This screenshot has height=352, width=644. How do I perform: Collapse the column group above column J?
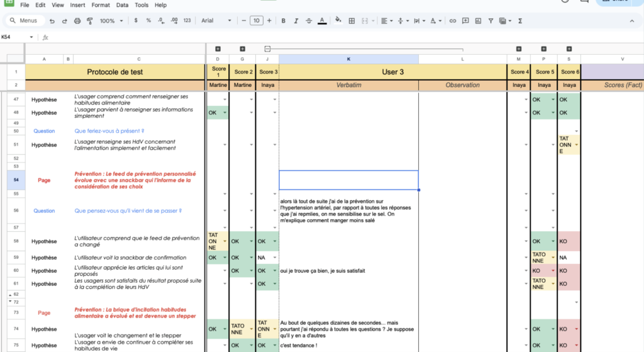tap(267, 48)
